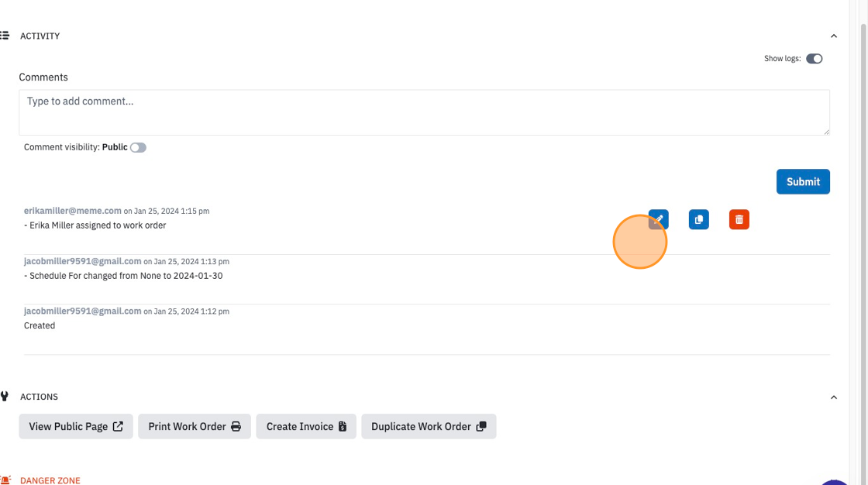Click the Danger Zone siren icon
The image size is (868, 485).
tap(5, 480)
